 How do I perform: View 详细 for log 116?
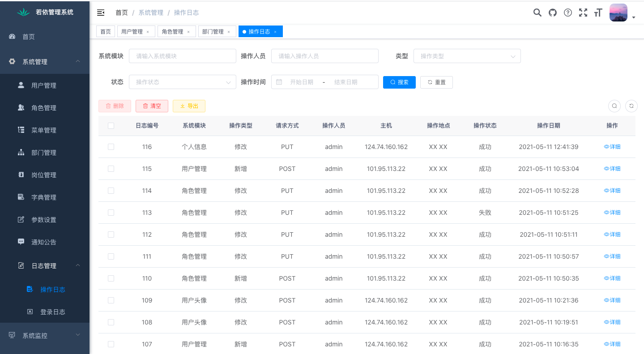[612, 147]
